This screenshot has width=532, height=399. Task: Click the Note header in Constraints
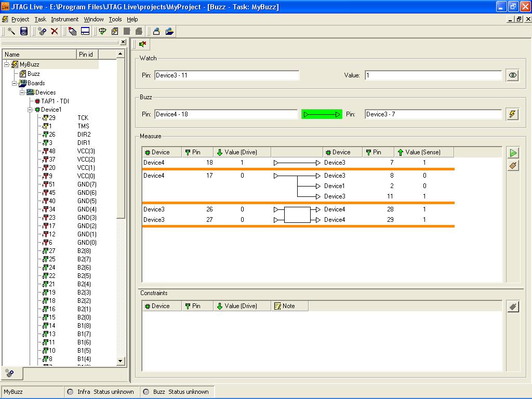(x=289, y=306)
